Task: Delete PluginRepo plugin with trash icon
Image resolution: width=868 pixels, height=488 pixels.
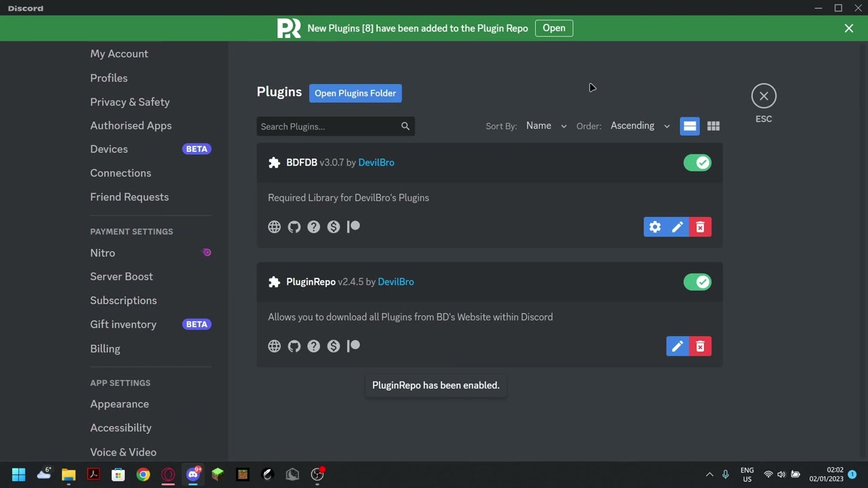Action: coord(700,346)
